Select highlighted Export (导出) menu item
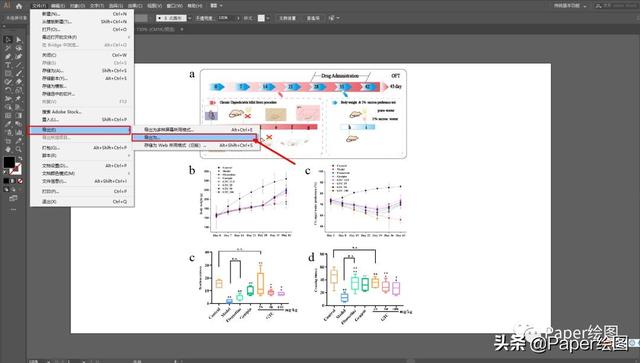Image resolution: width=640 pixels, height=363 pixels. pos(79,130)
